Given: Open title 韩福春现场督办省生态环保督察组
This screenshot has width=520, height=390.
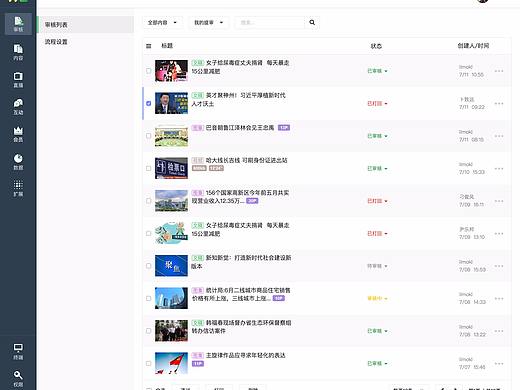Looking at the screenshot, I should pos(241,327).
